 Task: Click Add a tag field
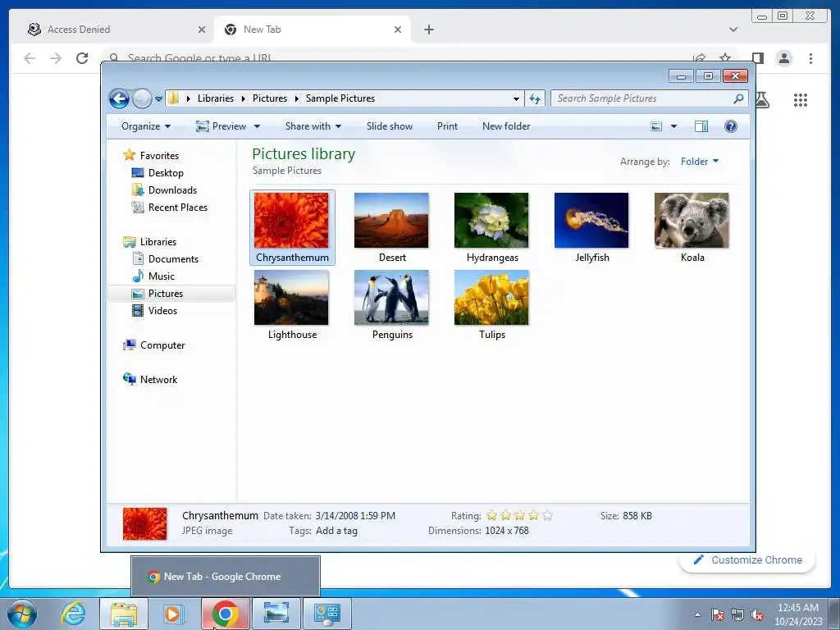coord(336,531)
